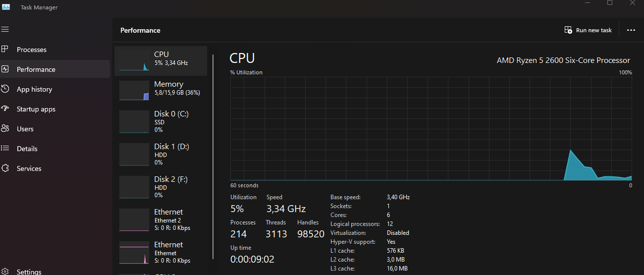Click the Startup apps gauge icon
Screen dimensions: 644x275
click(5, 109)
